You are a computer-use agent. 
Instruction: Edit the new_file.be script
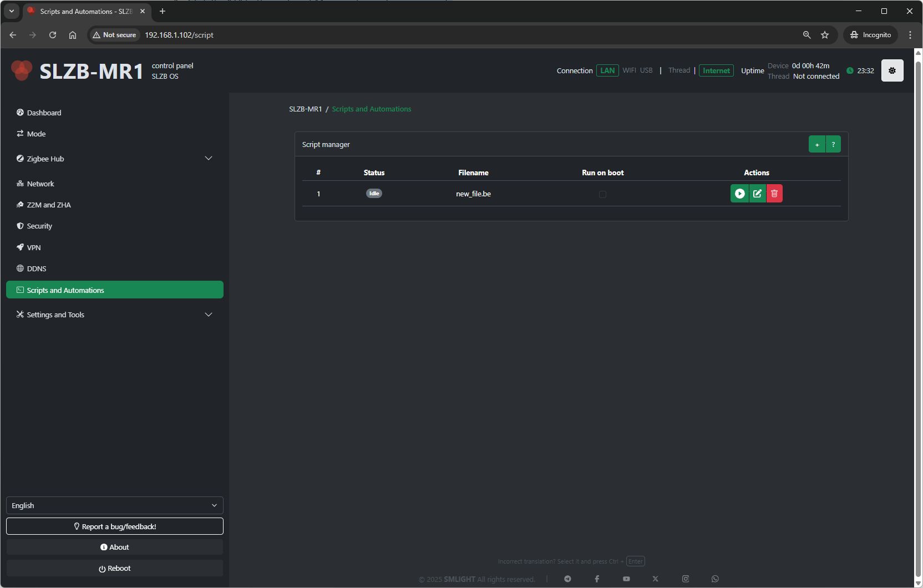click(x=757, y=194)
